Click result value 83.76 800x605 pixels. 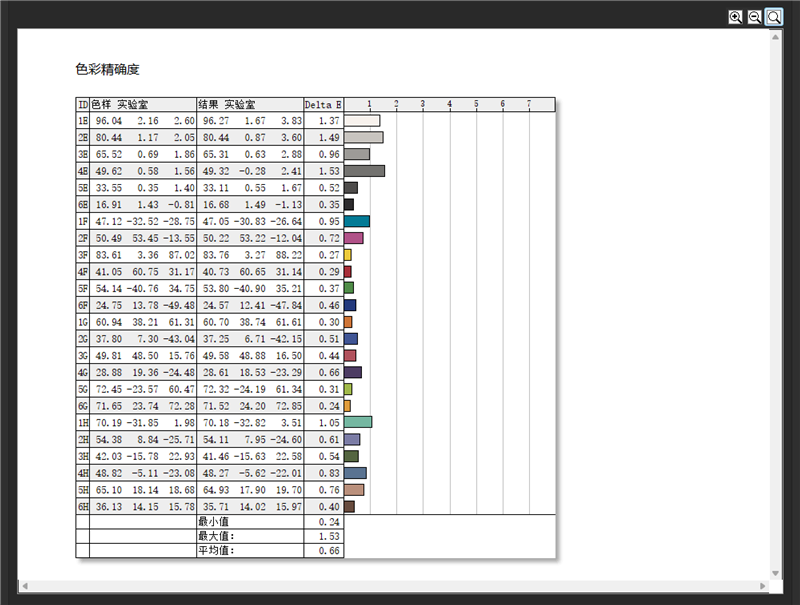click(216, 255)
